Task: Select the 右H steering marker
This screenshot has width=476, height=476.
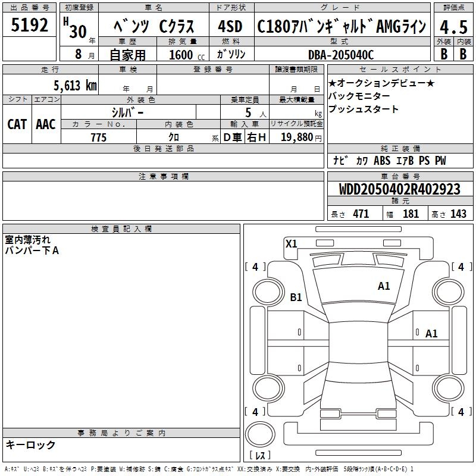Action: [x=256, y=137]
